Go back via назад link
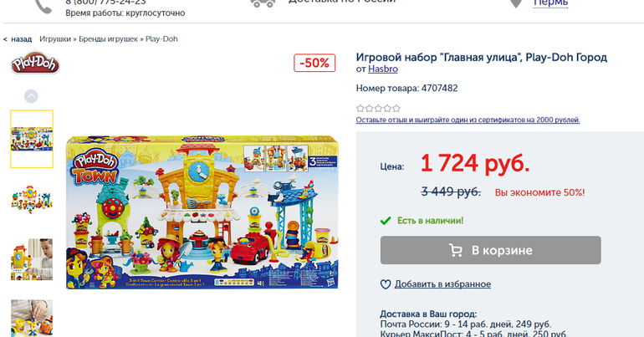The image size is (644, 337). point(18,39)
